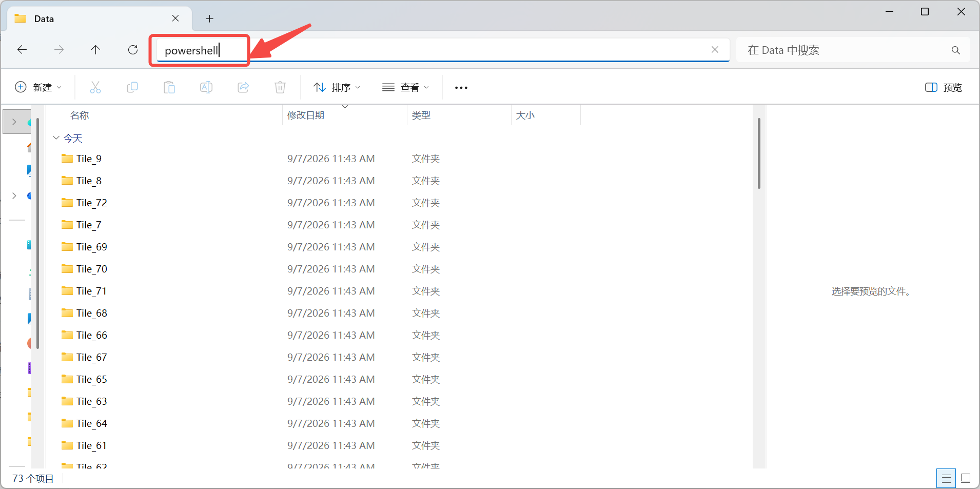Select the Tile_65 folder

tap(92, 379)
